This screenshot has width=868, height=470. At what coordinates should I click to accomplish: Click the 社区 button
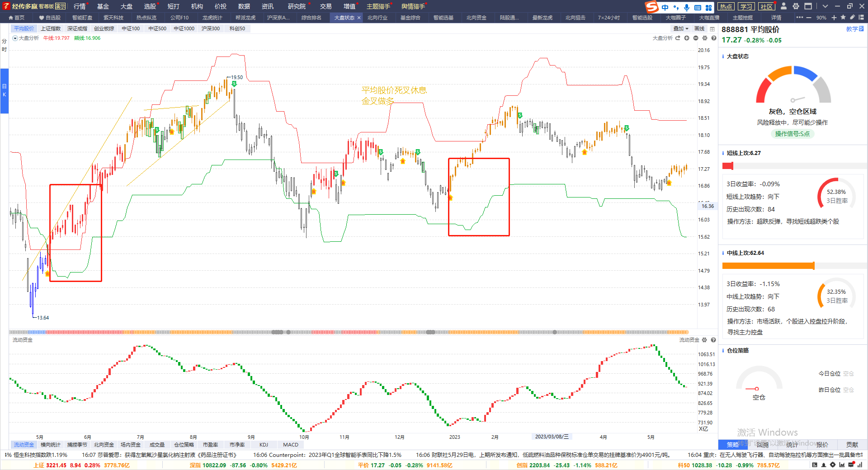pyautogui.click(x=767, y=6)
